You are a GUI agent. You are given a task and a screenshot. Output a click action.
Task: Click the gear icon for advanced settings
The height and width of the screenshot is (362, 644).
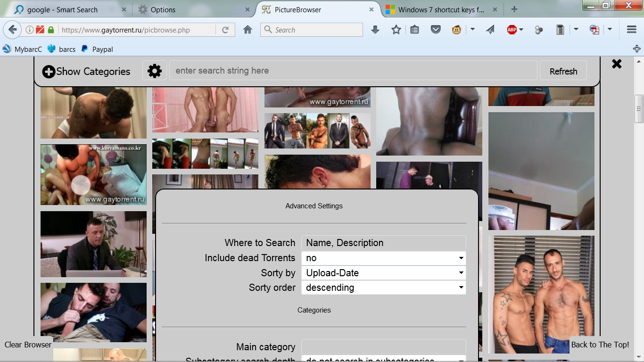click(155, 71)
